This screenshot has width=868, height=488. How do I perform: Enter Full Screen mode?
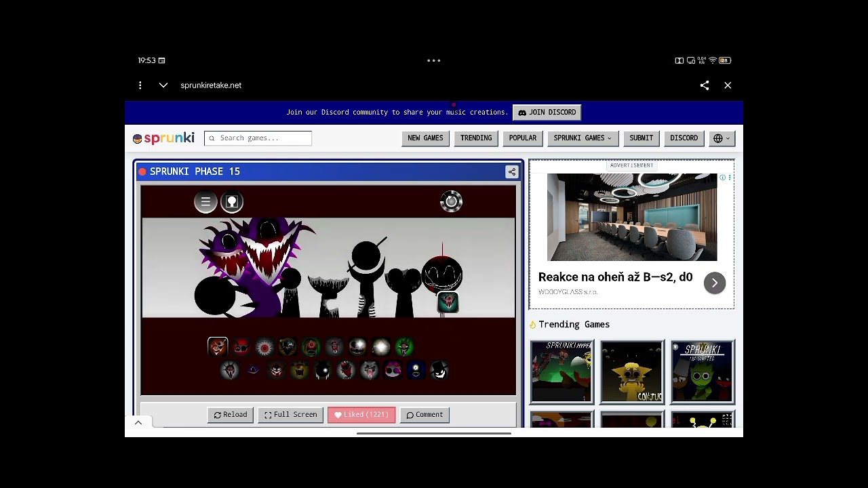(x=290, y=415)
